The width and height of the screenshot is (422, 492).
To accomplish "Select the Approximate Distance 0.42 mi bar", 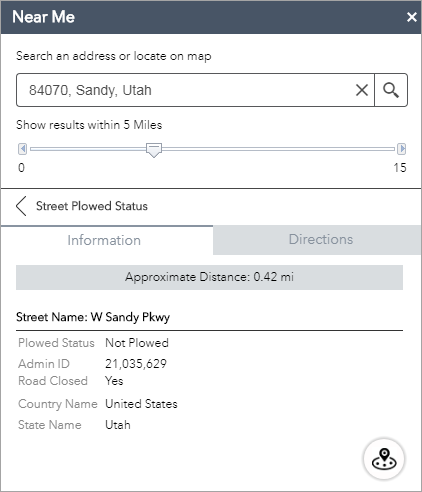I will 209,277.
